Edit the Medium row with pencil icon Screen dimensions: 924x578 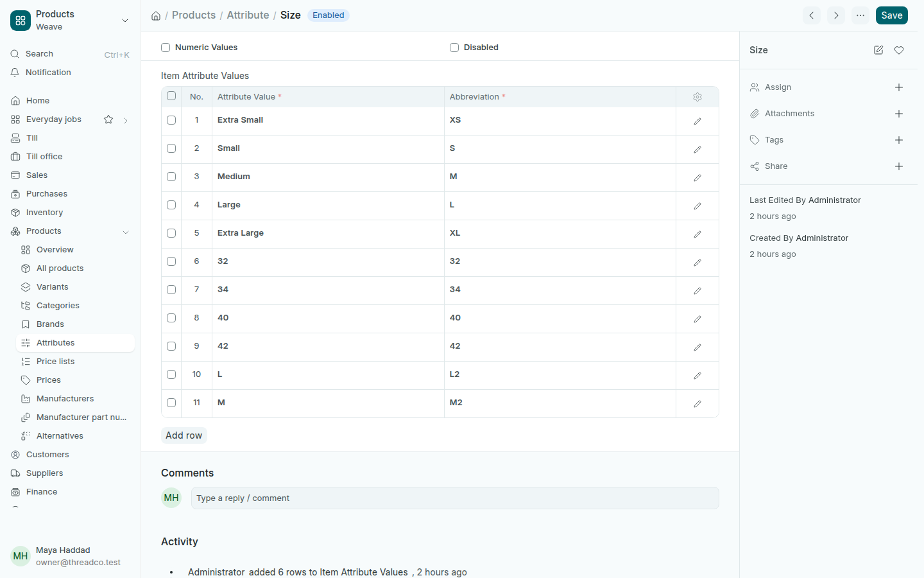[x=697, y=178]
